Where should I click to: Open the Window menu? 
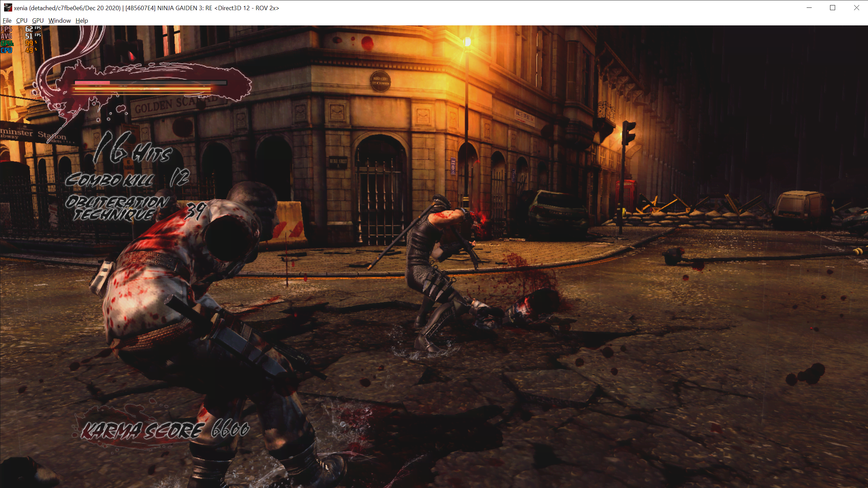[60, 21]
